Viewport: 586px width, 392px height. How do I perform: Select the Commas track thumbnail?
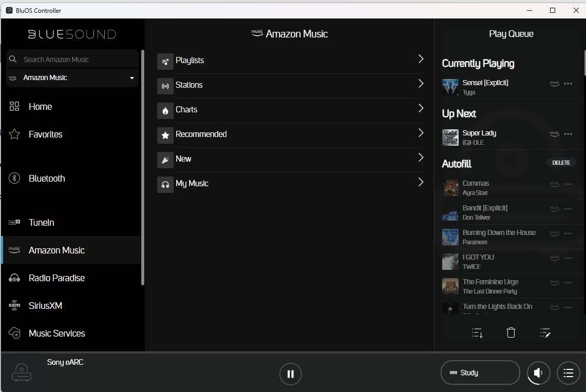(x=450, y=188)
